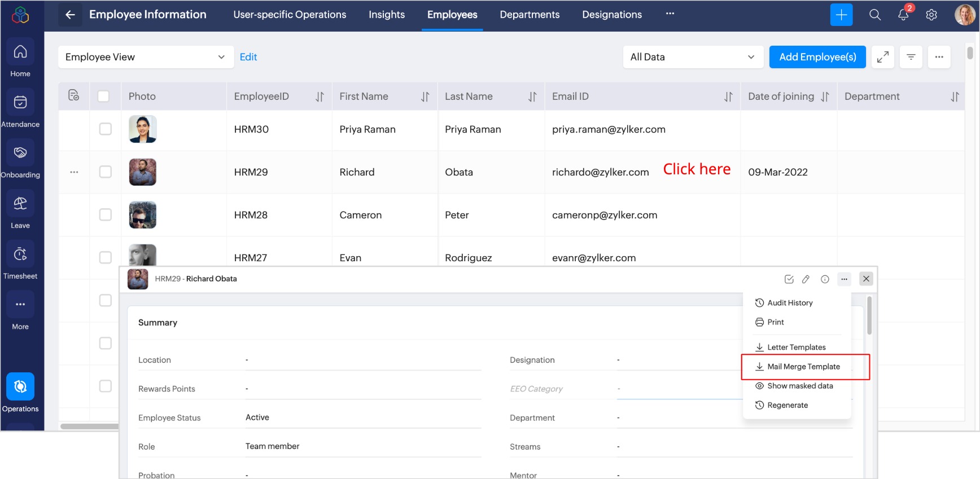The height and width of the screenshot is (479, 980).
Task: Open the settings gear icon
Action: (931, 15)
